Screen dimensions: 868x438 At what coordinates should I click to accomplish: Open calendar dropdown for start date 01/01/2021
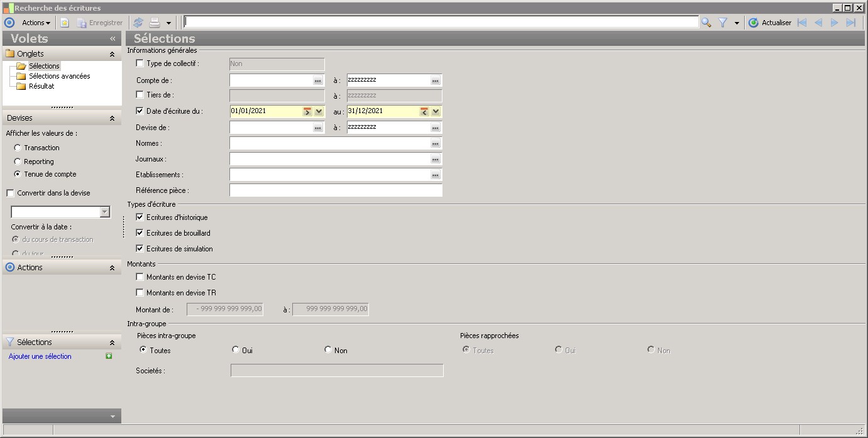click(x=319, y=111)
